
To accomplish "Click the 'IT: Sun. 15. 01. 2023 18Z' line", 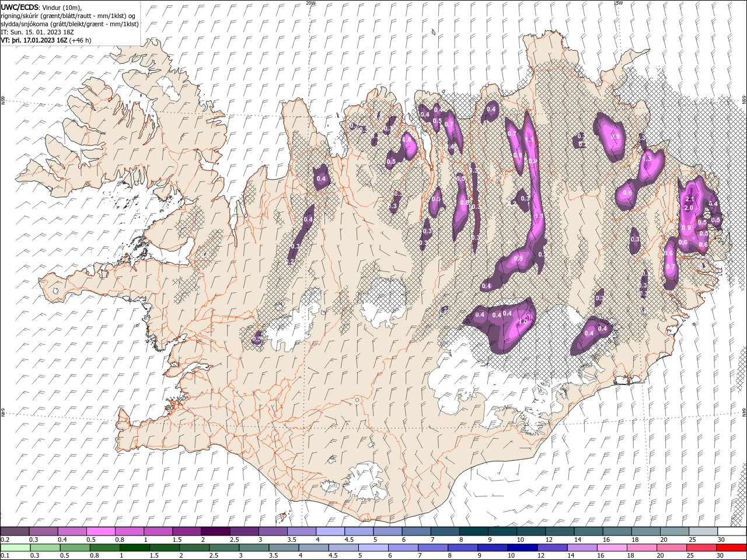I will coord(37,32).
